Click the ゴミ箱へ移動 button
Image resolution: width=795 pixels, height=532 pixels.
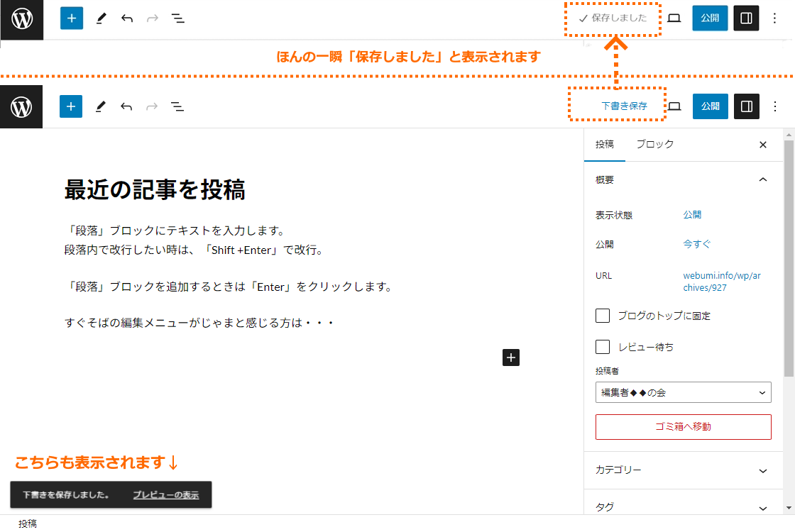click(683, 427)
